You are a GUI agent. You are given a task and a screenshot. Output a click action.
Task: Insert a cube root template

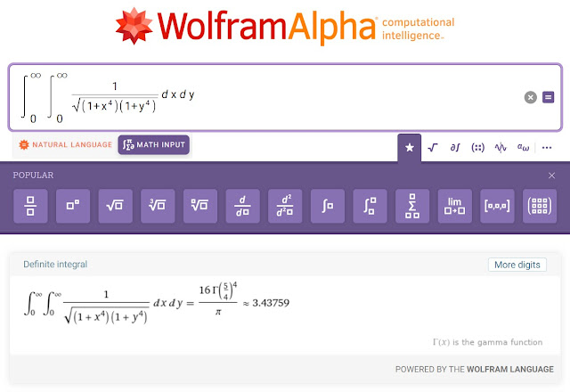coord(158,206)
